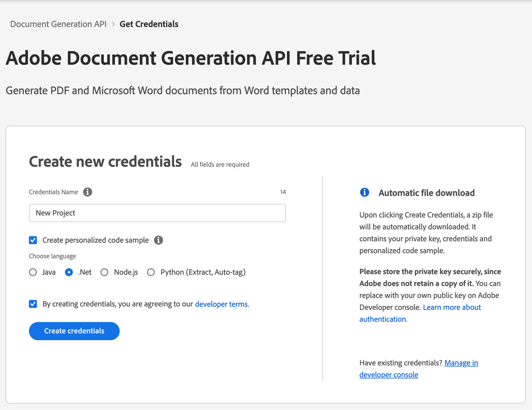Choose Node.js as the code sample language
The image size is (532, 410).
click(x=105, y=272)
